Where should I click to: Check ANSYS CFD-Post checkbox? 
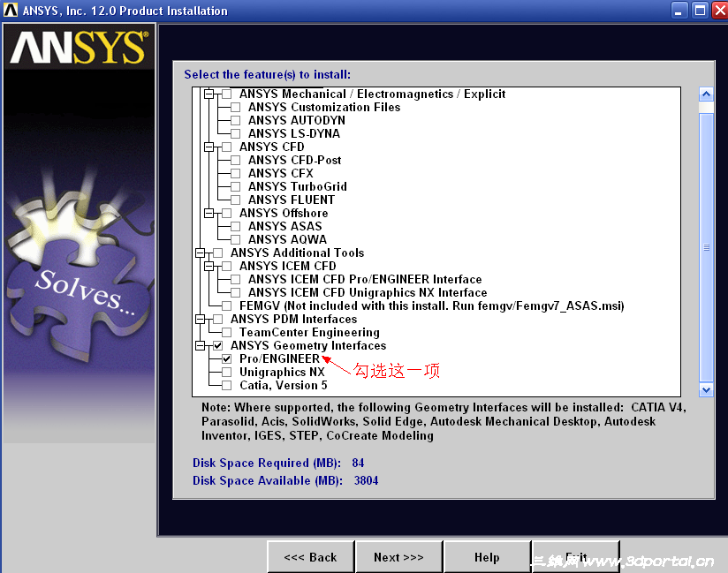(235, 160)
